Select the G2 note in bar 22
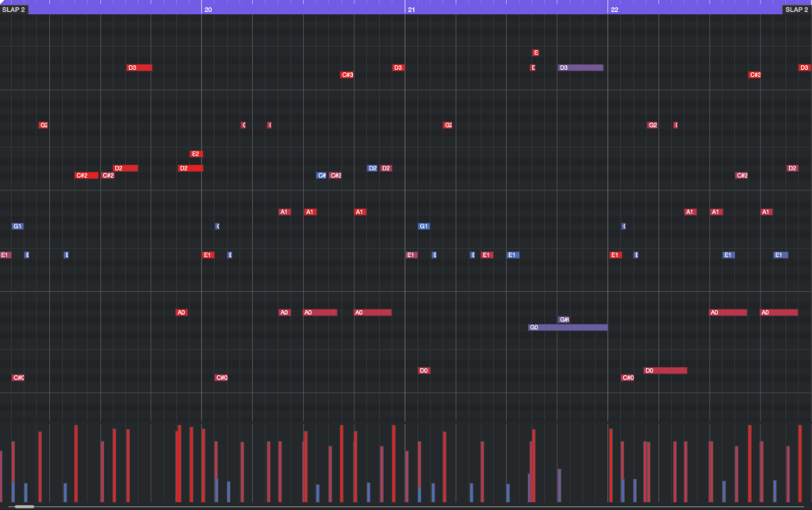This screenshot has height=510, width=812. tap(653, 125)
